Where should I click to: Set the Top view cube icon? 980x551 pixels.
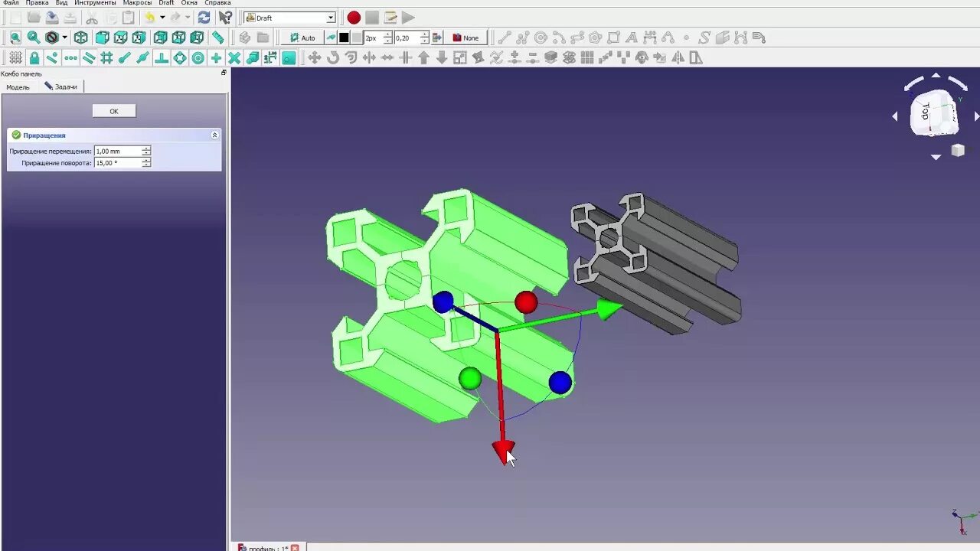(x=120, y=37)
